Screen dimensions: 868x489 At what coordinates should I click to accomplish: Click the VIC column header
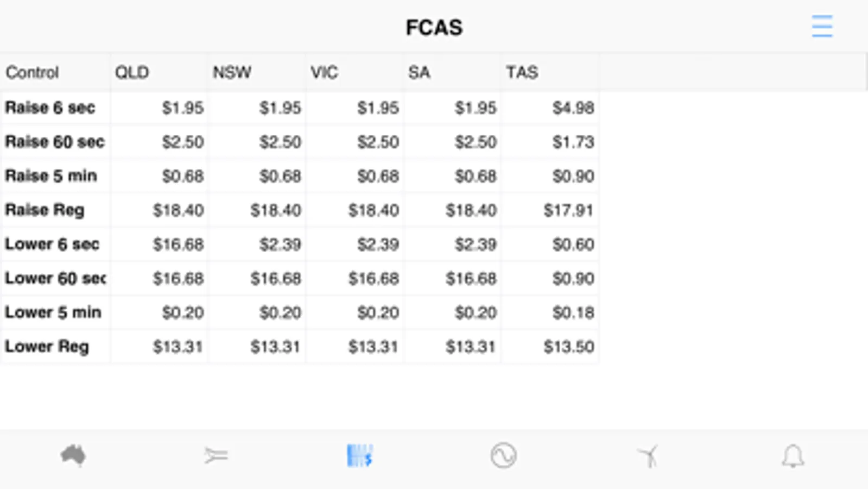324,72
